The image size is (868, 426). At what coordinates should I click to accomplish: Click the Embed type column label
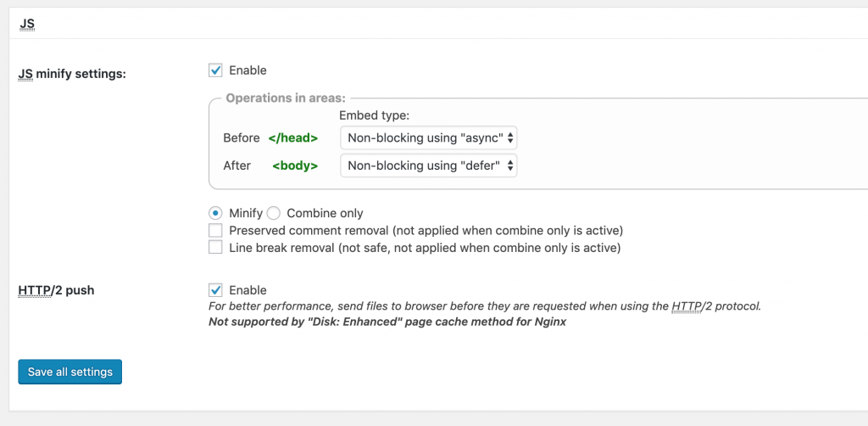click(x=374, y=115)
